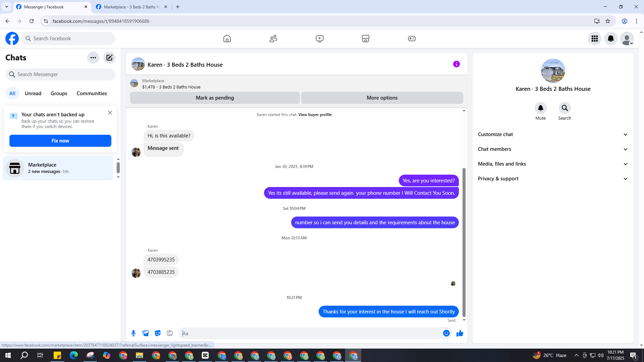Screen dimensions: 644x362
Task: Send a thumbs-up like
Action: click(460, 333)
